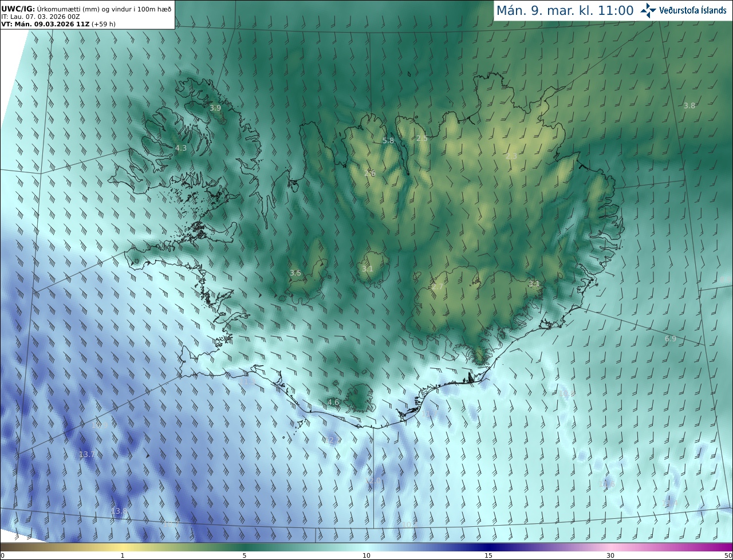Select the valid time 'VT: Mán. 09.03.2026 11Z'
Viewport: 733px width, 560px height.
(45, 24)
